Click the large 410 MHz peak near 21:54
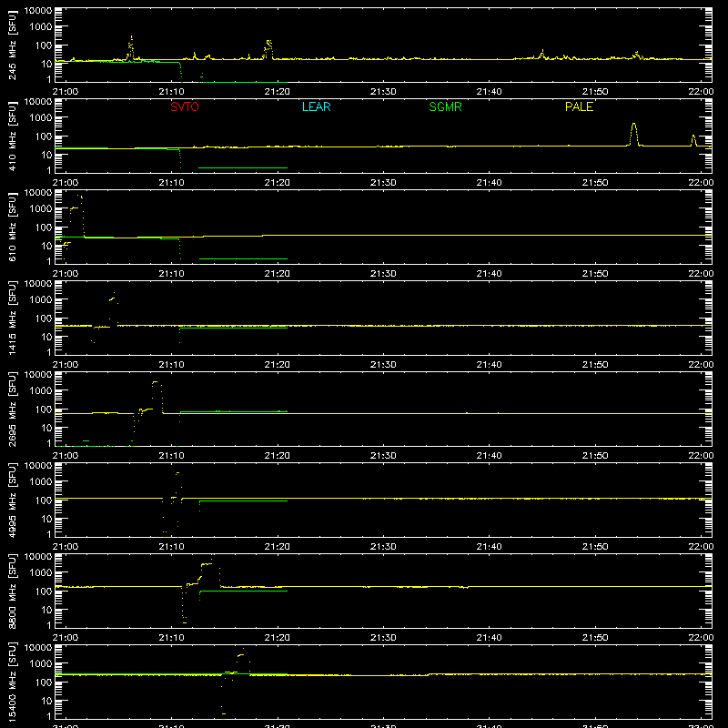 [633, 134]
